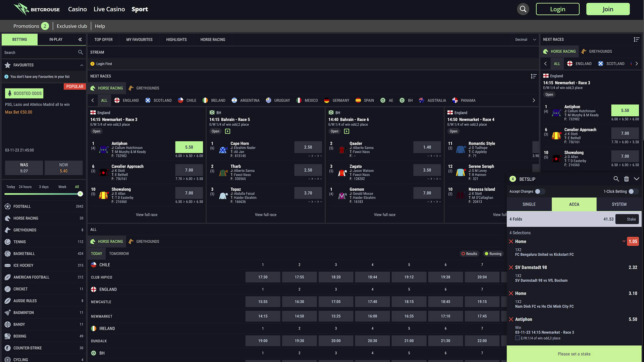
Task: Click the Favourites star icon
Action: coord(7,65)
